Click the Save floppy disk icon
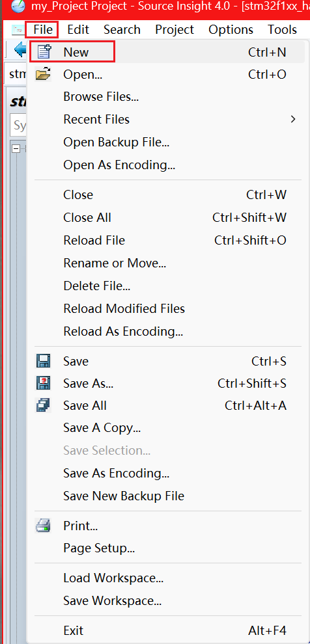The image size is (310, 644). (43, 361)
